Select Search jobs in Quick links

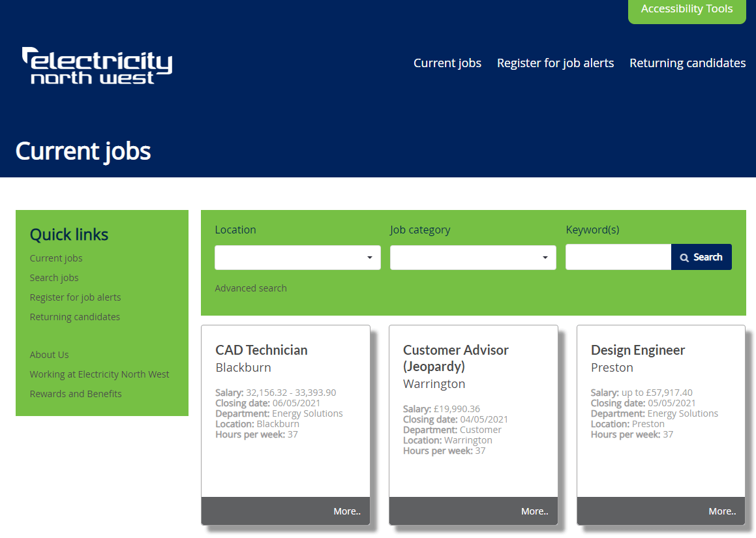pos(54,278)
